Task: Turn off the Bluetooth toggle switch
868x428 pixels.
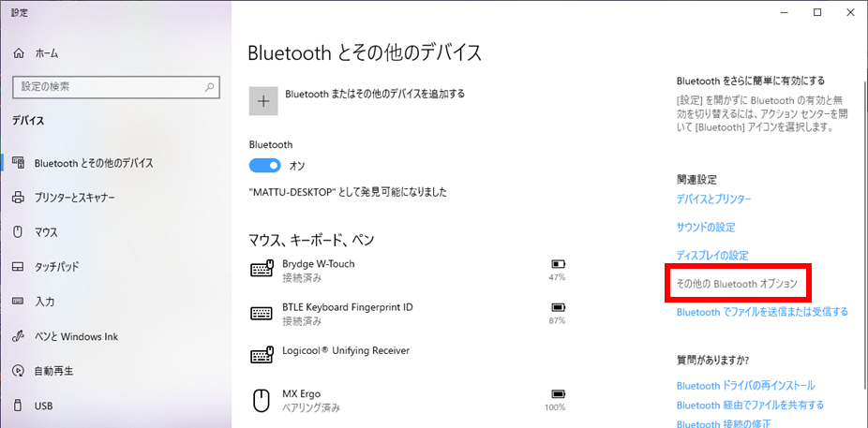Action: [x=265, y=166]
